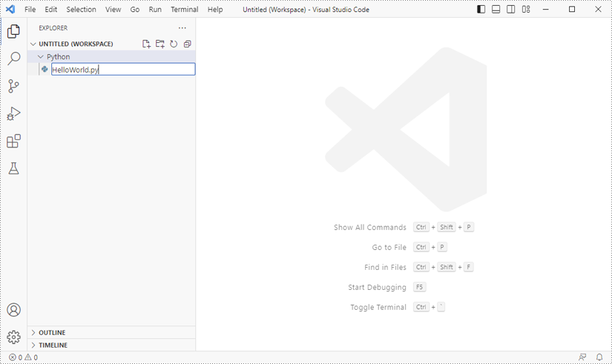Click the Toggle Terminal label
This screenshot has width=612, height=364.
pos(378,308)
